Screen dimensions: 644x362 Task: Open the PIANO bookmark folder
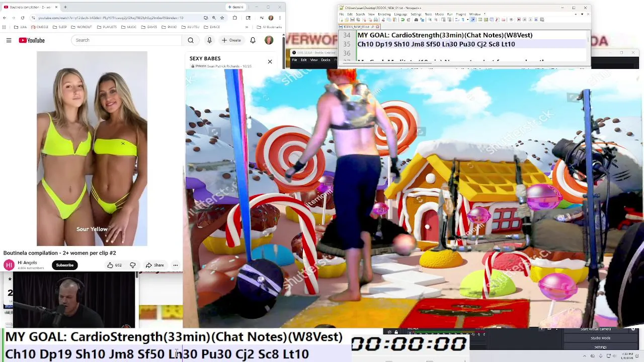click(170, 27)
